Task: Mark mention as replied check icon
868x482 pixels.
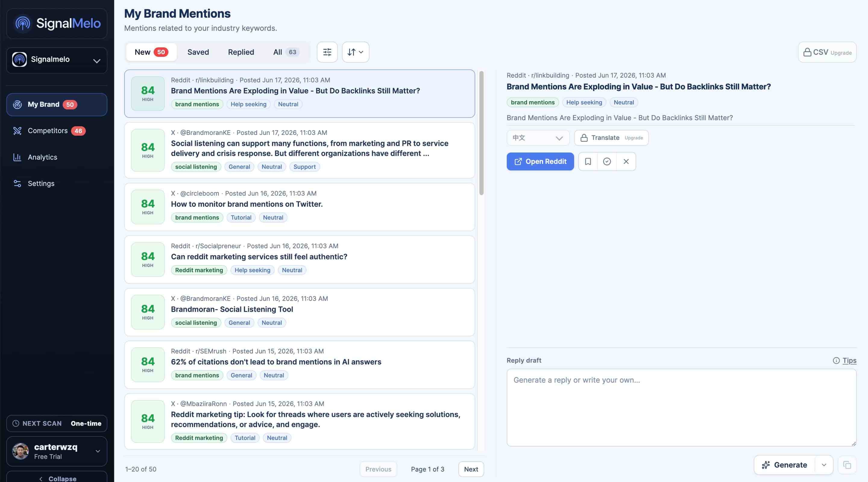Action: 606,162
